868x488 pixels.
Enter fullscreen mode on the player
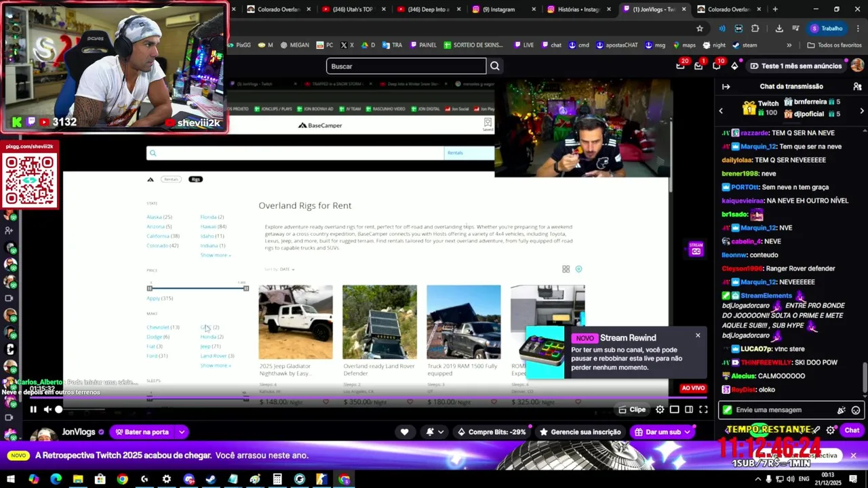click(703, 409)
